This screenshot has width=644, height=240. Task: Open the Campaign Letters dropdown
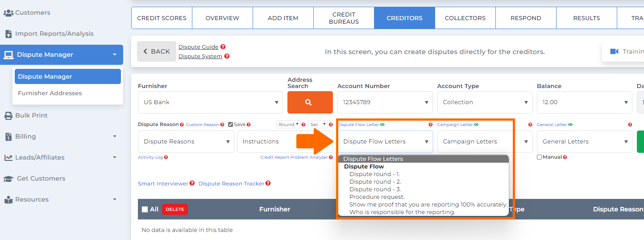[485, 142]
